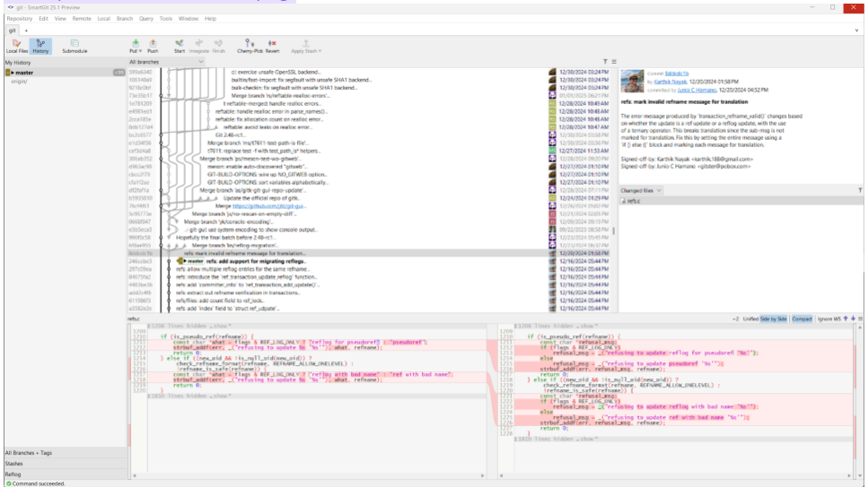868x487 pixels.
Task: Select refs.c in Changed files list
Action: (x=741, y=201)
